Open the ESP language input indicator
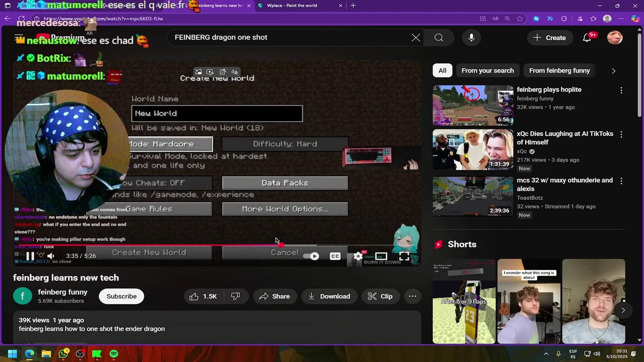The width and height of the screenshot is (644, 362). (x=573, y=354)
